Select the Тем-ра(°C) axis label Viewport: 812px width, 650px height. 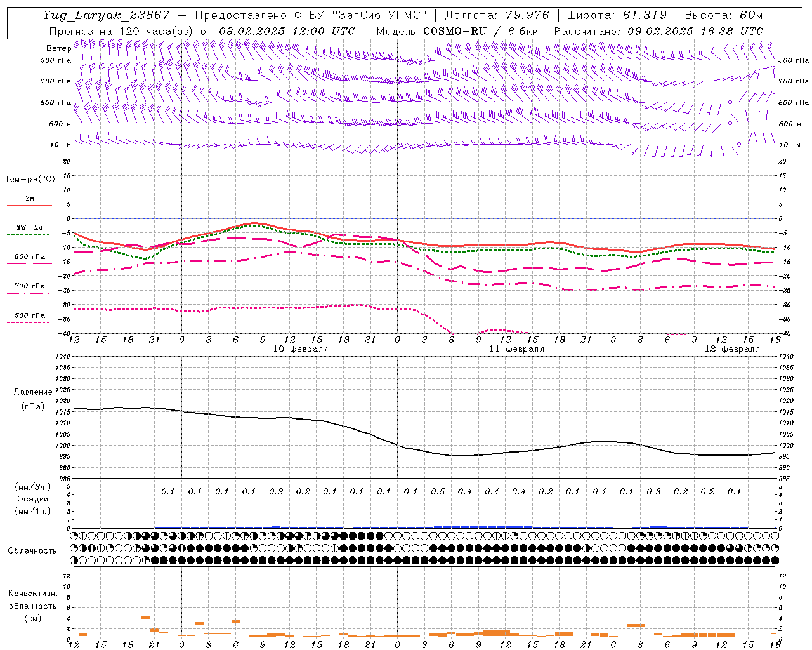coord(30,180)
